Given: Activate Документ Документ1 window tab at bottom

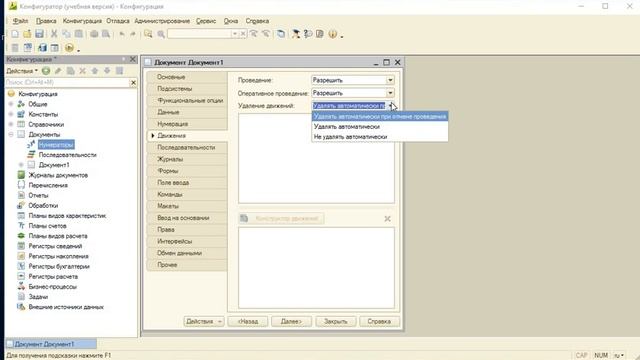Looking at the screenshot, I should click(51, 344).
